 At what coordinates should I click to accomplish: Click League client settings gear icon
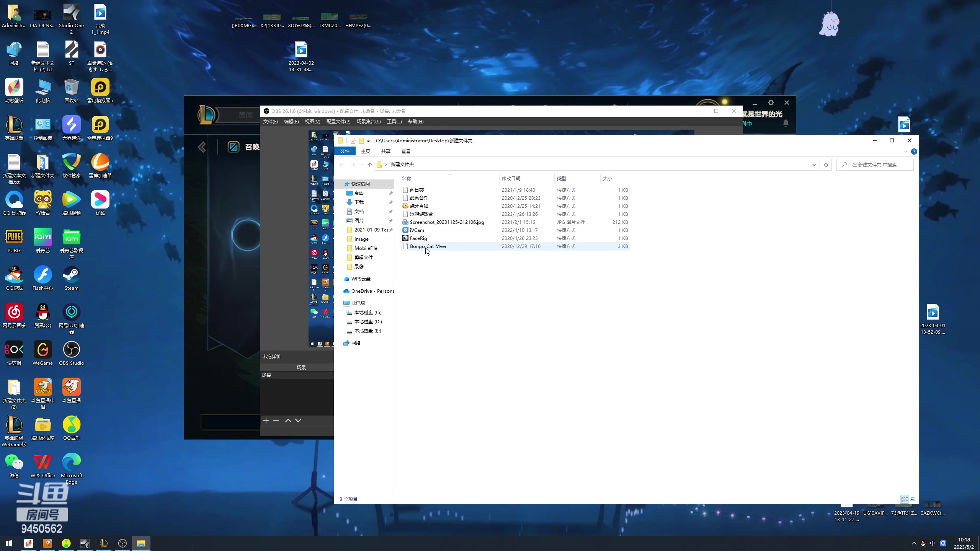[771, 103]
